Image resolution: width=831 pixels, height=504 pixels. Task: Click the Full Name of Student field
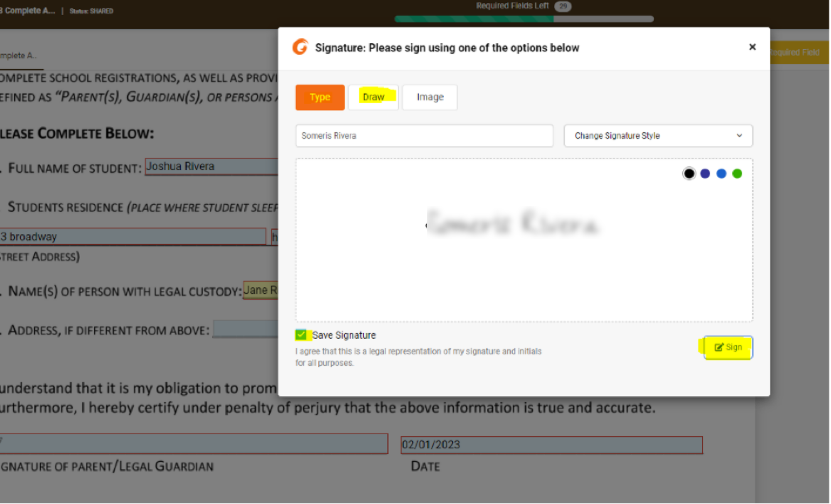(x=211, y=166)
